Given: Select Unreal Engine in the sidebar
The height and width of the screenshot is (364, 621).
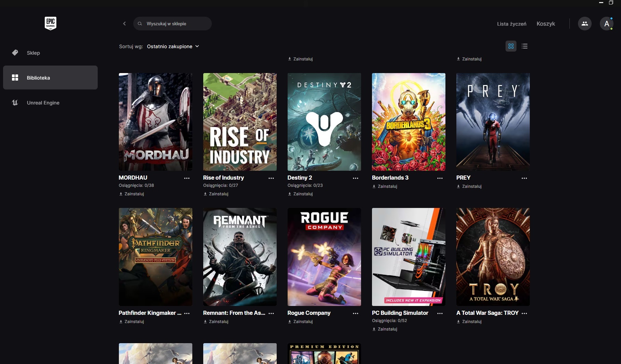Looking at the screenshot, I should coord(50,102).
